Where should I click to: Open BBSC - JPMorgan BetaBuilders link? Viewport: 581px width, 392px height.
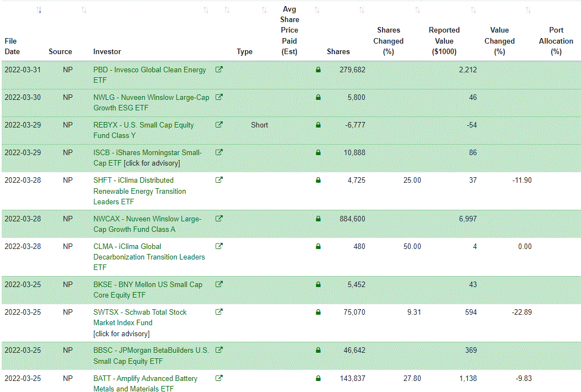point(151,356)
